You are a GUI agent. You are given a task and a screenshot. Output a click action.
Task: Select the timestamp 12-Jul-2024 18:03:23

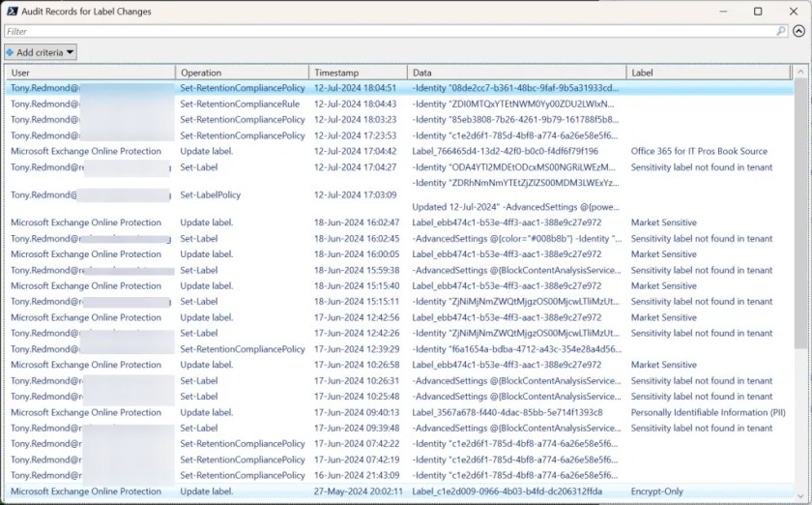pyautogui.click(x=356, y=120)
